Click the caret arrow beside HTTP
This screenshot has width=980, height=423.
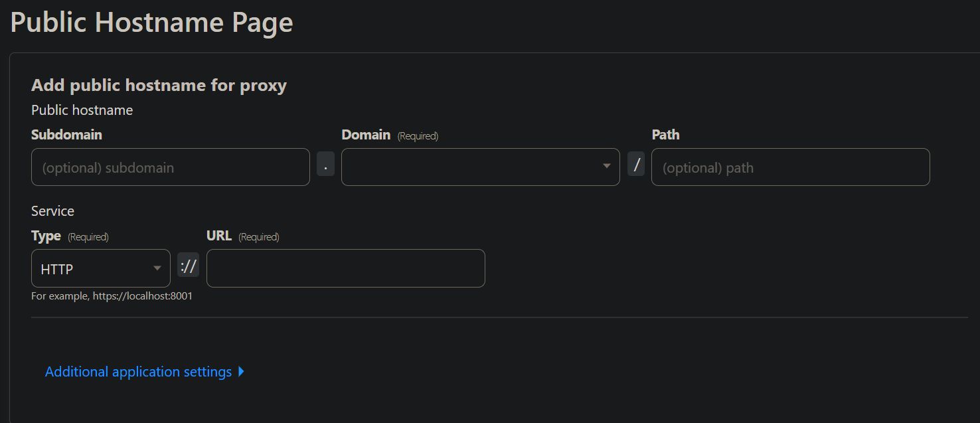click(157, 268)
